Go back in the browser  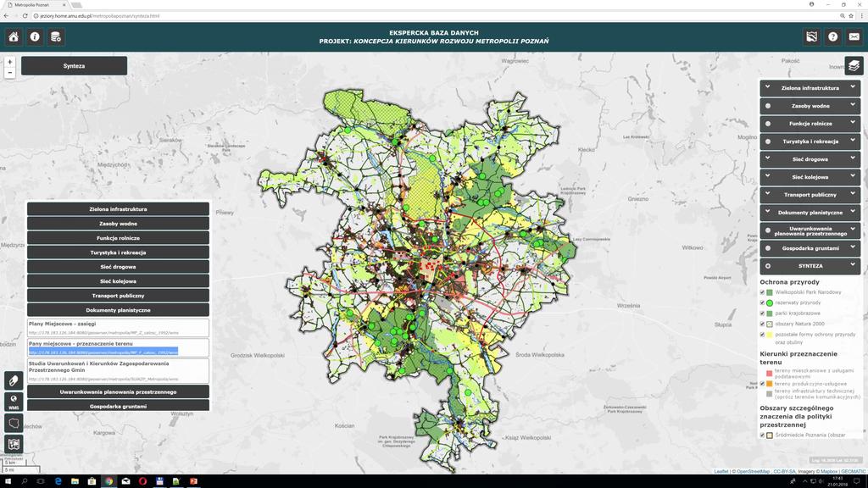6,16
